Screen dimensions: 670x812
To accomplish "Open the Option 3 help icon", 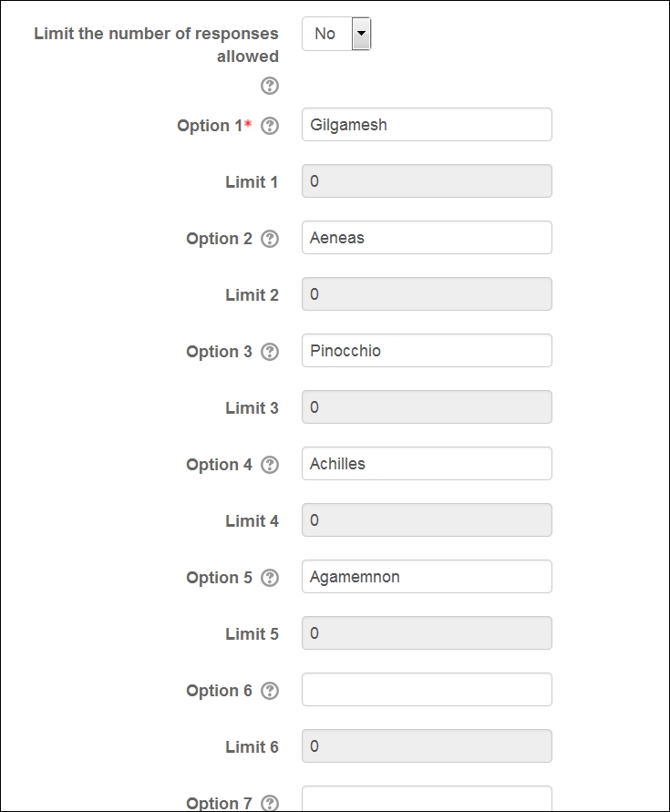I will point(270,352).
